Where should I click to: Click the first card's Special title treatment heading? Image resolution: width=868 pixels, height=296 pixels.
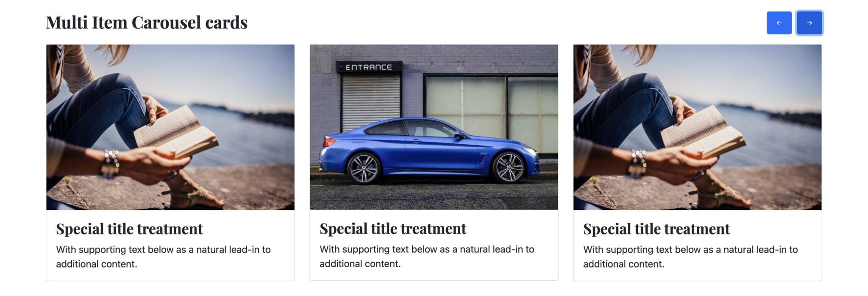pos(129,229)
